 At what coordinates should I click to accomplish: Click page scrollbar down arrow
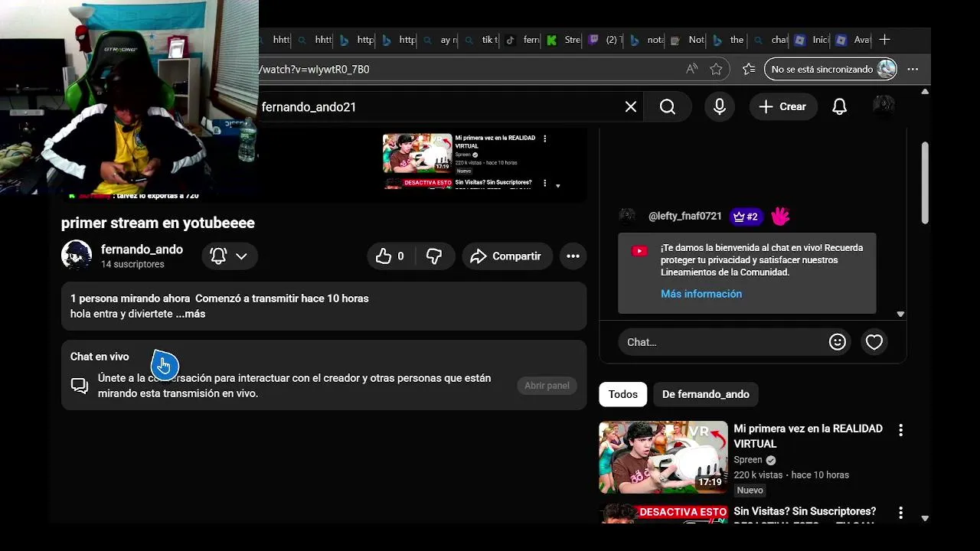[x=925, y=518]
